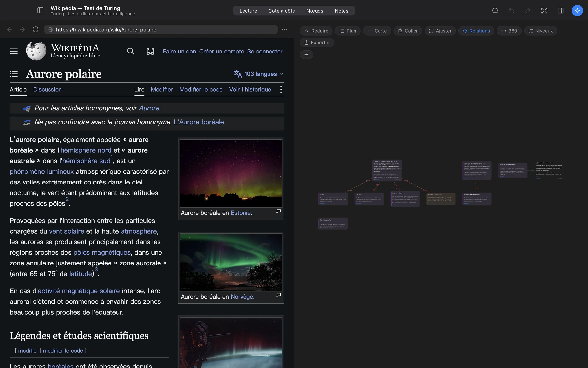Toggle the right sidebar panel icon
588x368 pixels.
[561, 11]
